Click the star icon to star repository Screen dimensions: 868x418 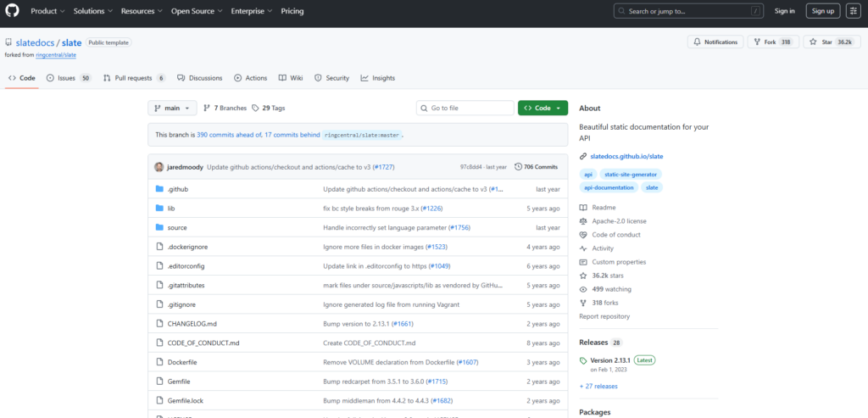coord(812,42)
